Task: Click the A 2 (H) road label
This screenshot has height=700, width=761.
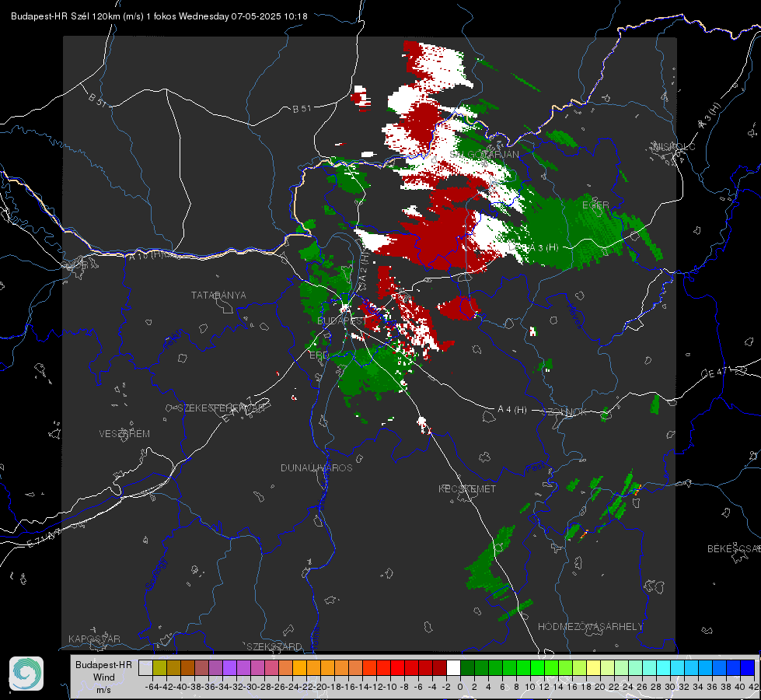Action: click(x=364, y=267)
